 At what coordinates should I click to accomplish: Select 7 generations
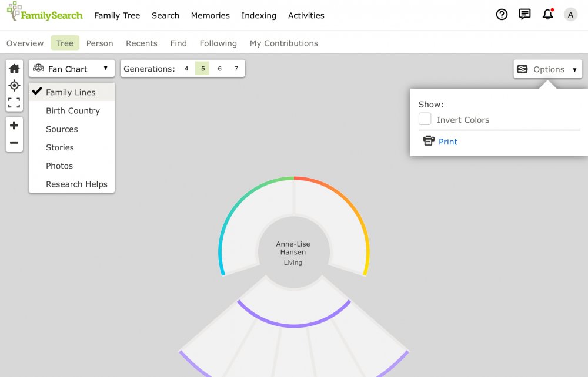point(236,69)
